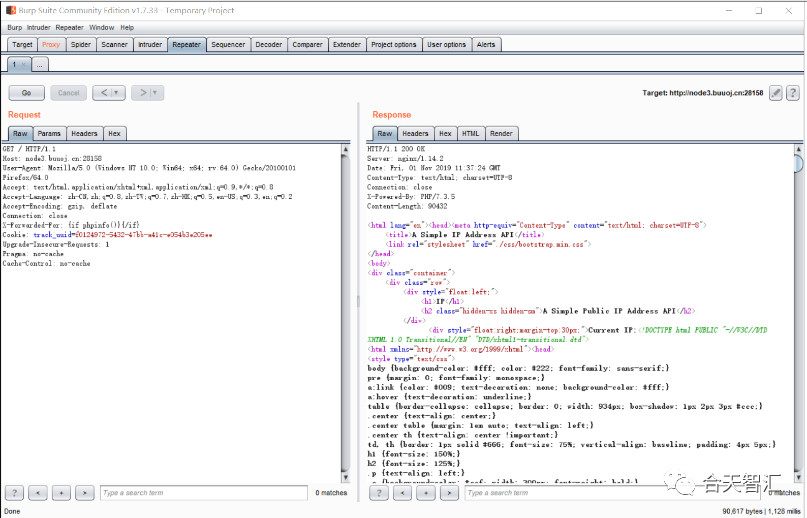Open the Repeater help question mark icon
The height and width of the screenshot is (518, 807).
tap(793, 93)
